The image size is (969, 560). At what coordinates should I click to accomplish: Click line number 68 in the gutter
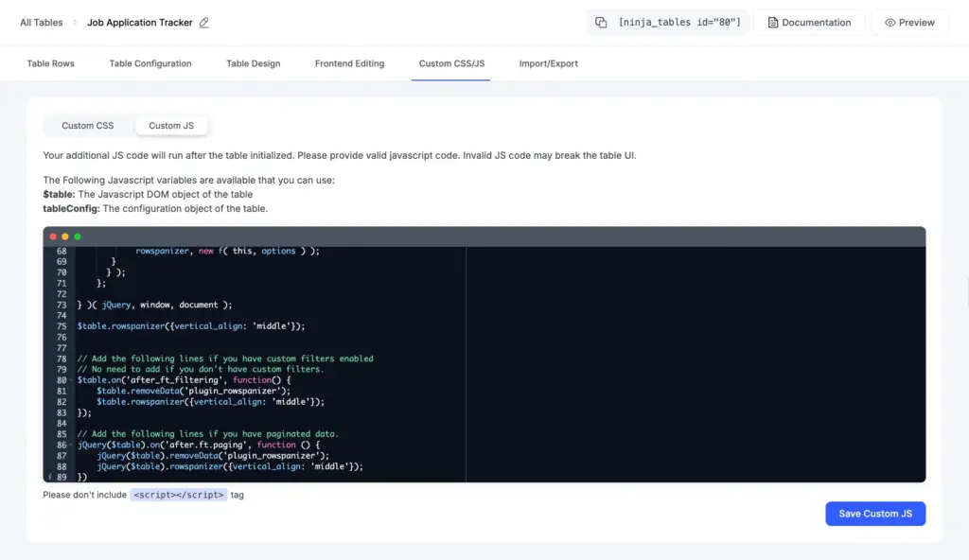(x=62, y=251)
